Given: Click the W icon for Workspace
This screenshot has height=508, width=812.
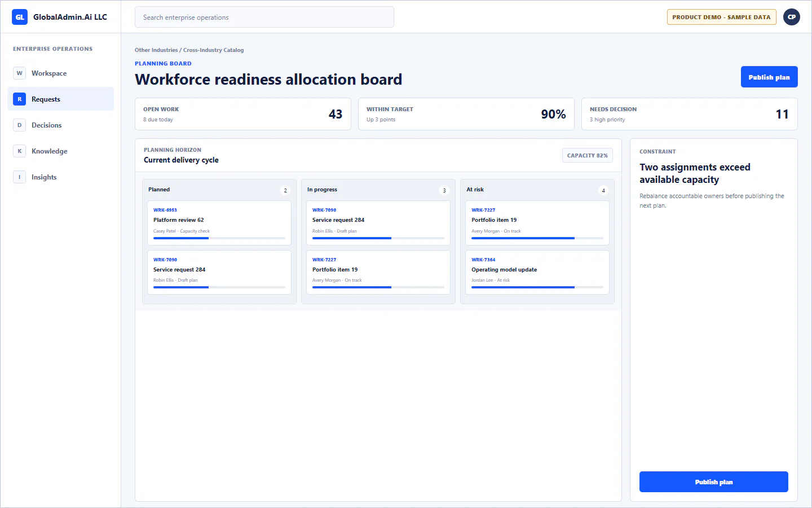Looking at the screenshot, I should point(20,73).
